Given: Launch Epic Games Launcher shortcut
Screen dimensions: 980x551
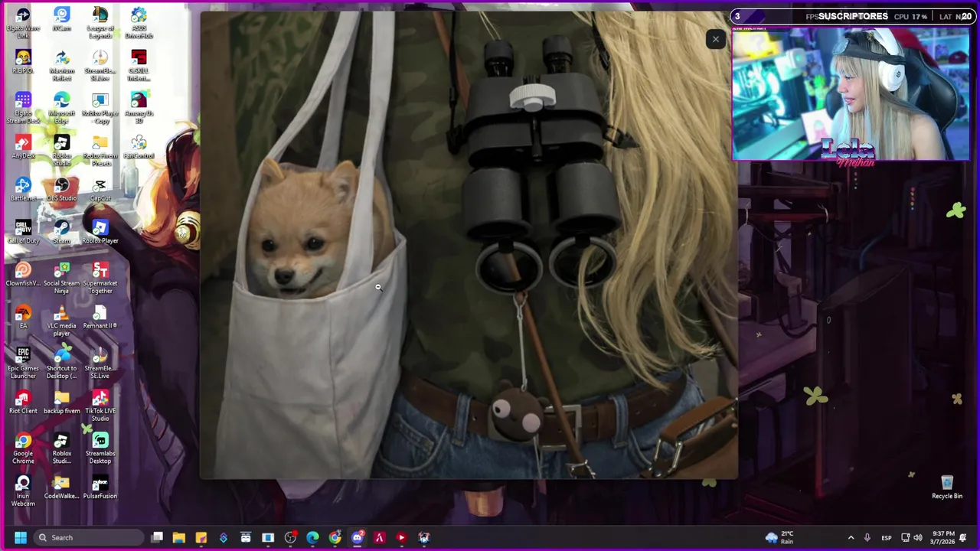Looking at the screenshot, I should point(23,364).
